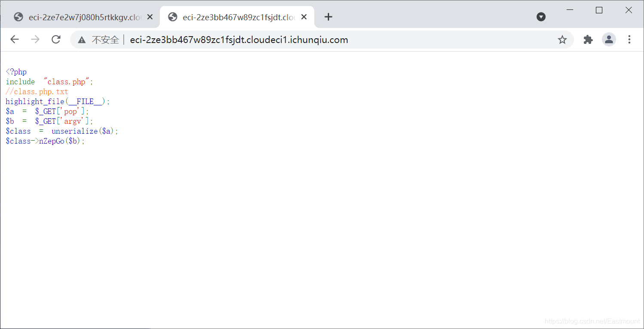The width and height of the screenshot is (644, 329).
Task: Close the browser window
Action: pyautogui.click(x=629, y=10)
